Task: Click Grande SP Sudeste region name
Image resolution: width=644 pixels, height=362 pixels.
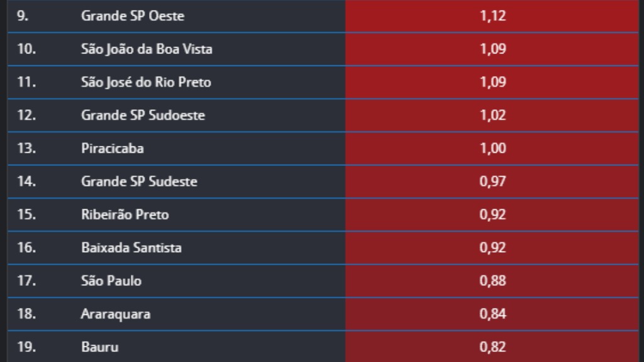Action: pos(139,182)
